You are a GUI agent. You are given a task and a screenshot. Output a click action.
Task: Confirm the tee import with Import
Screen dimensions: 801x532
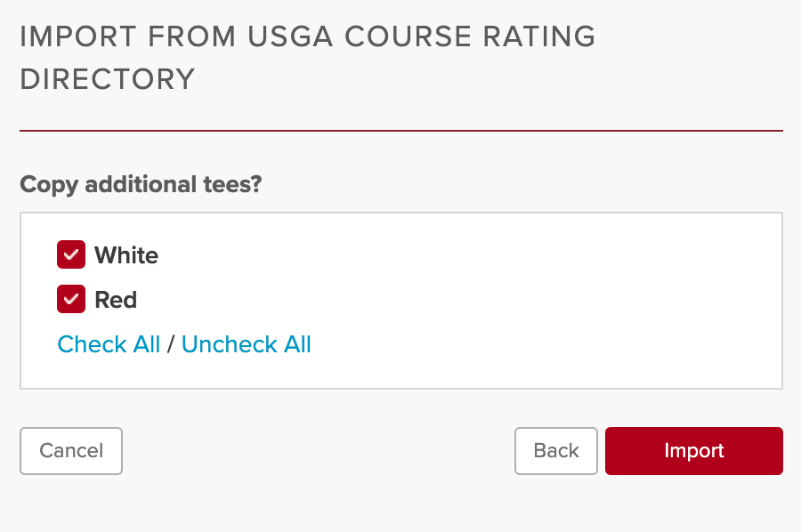693,451
